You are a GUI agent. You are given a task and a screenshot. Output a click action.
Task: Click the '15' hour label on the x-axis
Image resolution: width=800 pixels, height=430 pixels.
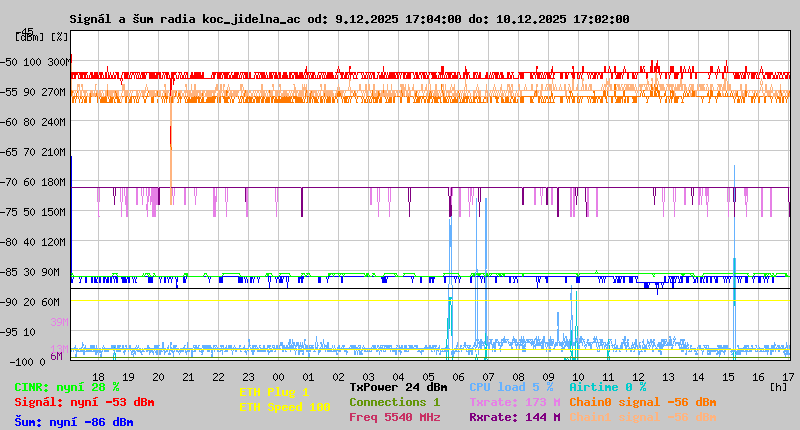pos(729,377)
